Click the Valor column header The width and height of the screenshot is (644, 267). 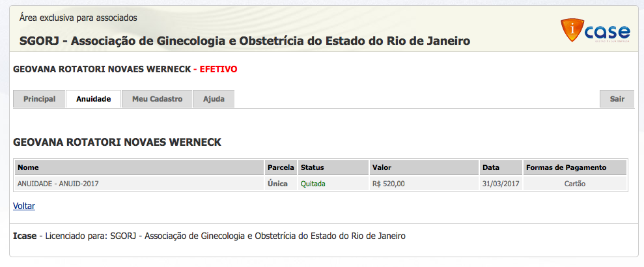point(382,167)
